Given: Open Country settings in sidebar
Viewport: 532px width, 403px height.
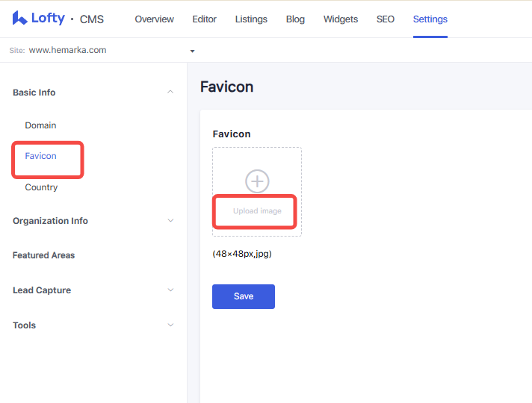Looking at the screenshot, I should click(x=41, y=187).
